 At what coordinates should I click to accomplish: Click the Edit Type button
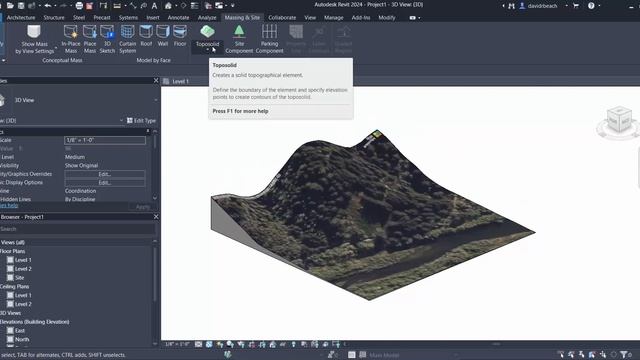(x=141, y=120)
